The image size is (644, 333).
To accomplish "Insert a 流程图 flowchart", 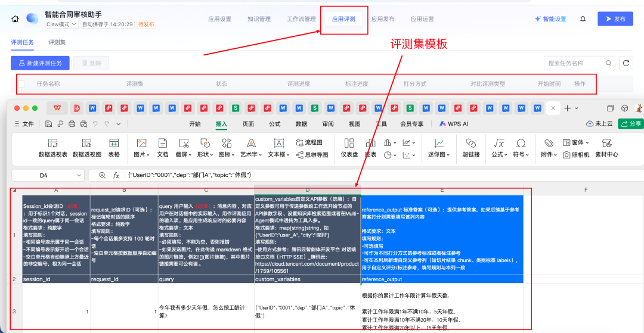I will [309, 142].
